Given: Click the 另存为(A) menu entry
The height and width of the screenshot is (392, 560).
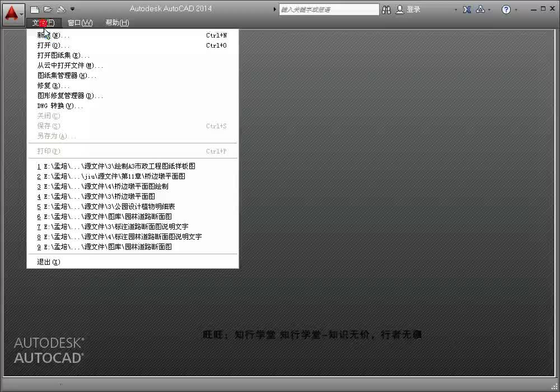Looking at the screenshot, I should (x=133, y=136).
